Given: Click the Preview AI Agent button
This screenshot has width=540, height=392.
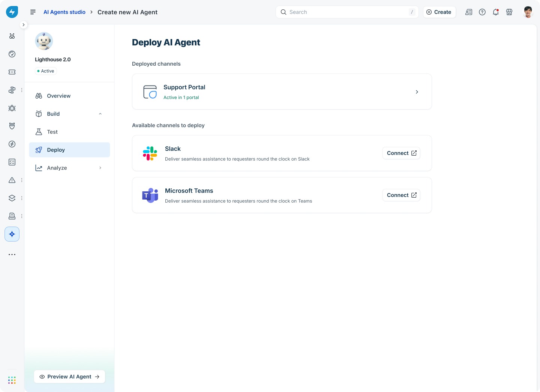Looking at the screenshot, I should (x=69, y=377).
